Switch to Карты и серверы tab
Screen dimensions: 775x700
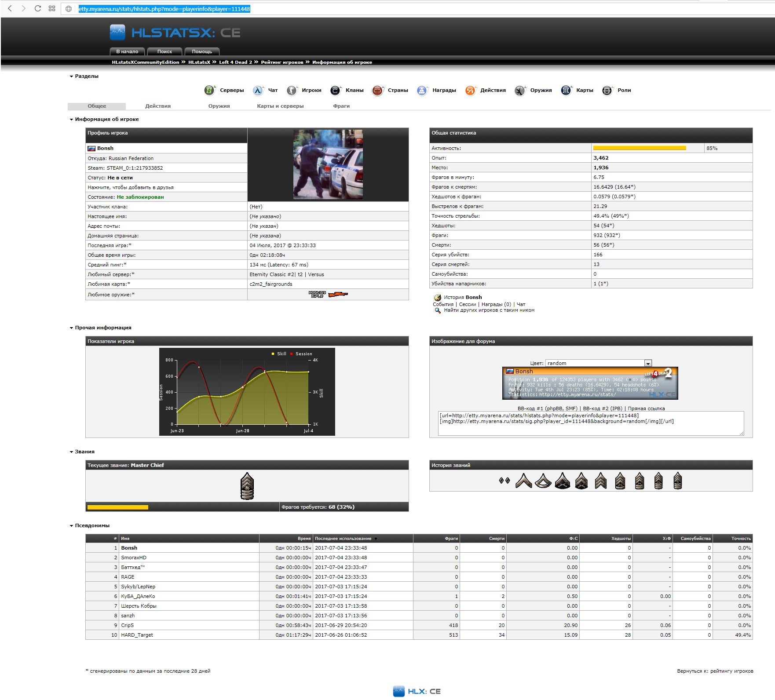(x=280, y=106)
